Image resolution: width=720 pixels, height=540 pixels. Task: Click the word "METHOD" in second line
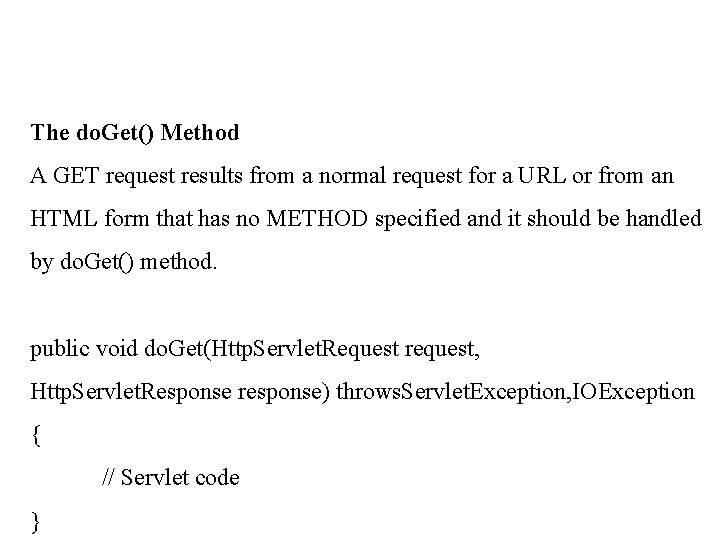coord(317,219)
